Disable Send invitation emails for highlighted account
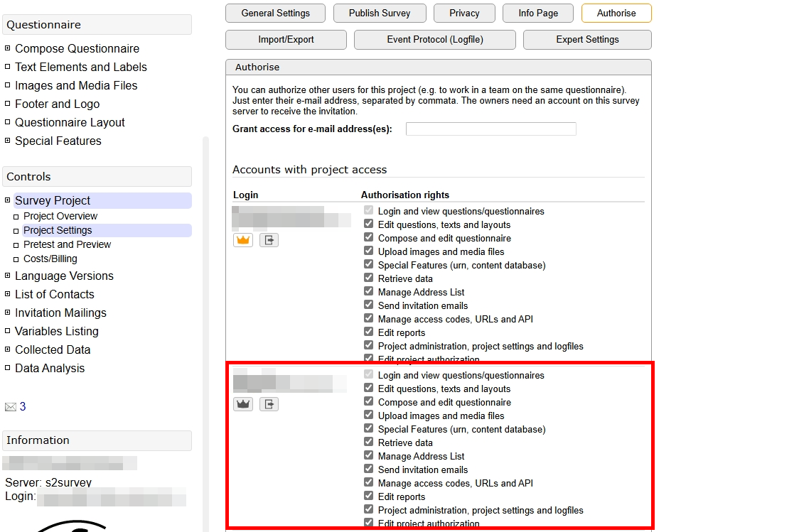This screenshot has height=532, width=799. (x=368, y=468)
